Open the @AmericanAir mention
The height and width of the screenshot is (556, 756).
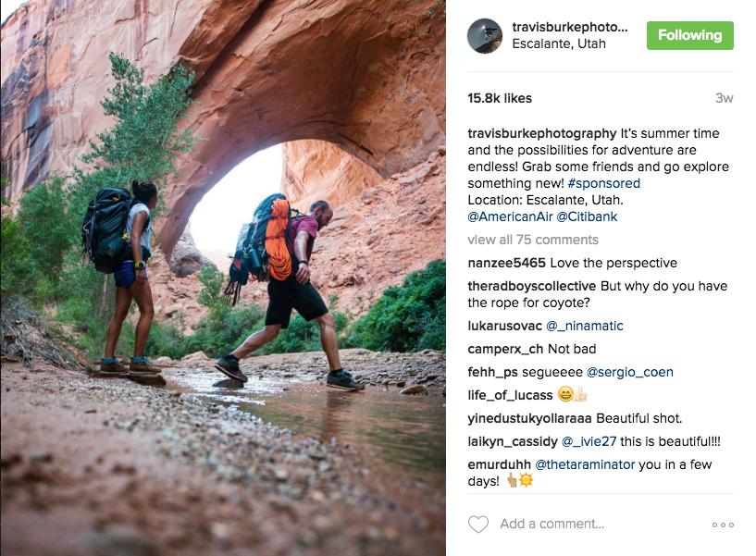[510, 216]
